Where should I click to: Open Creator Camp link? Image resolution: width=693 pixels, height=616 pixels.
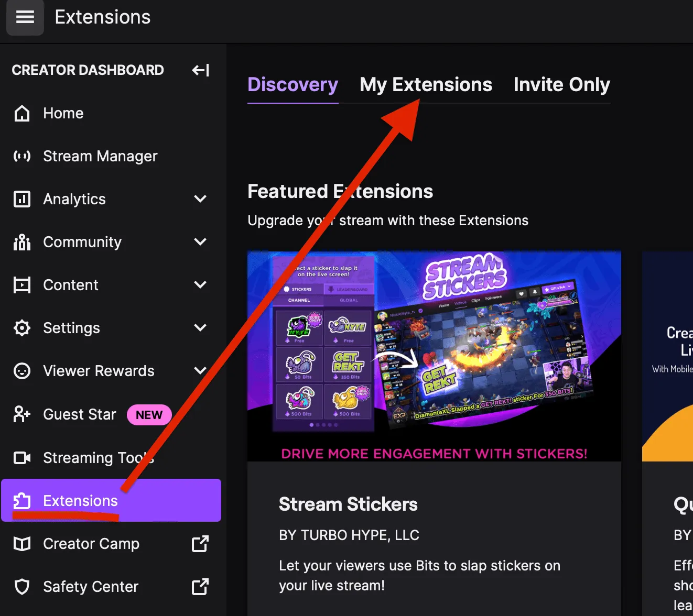pos(111,544)
